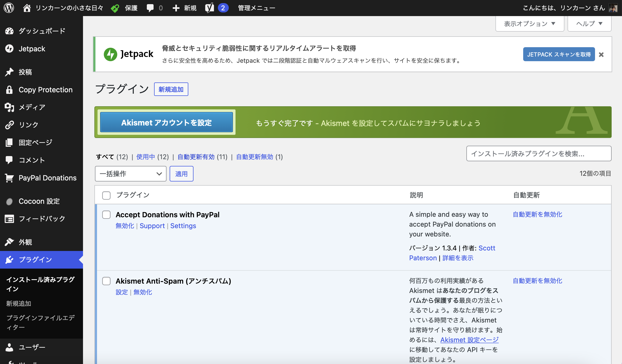Disable auto-update for Accept Donations with PayPal
The image size is (622, 364).
(537, 214)
